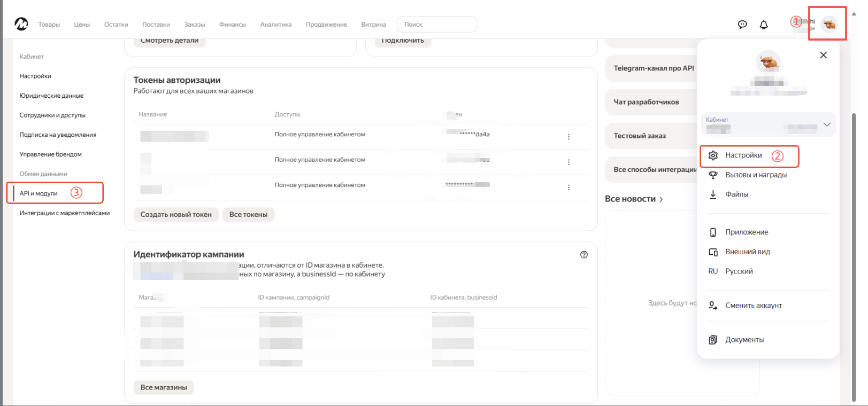Open Аналитика top menu
Screen dimensions: 868x406
click(276, 25)
